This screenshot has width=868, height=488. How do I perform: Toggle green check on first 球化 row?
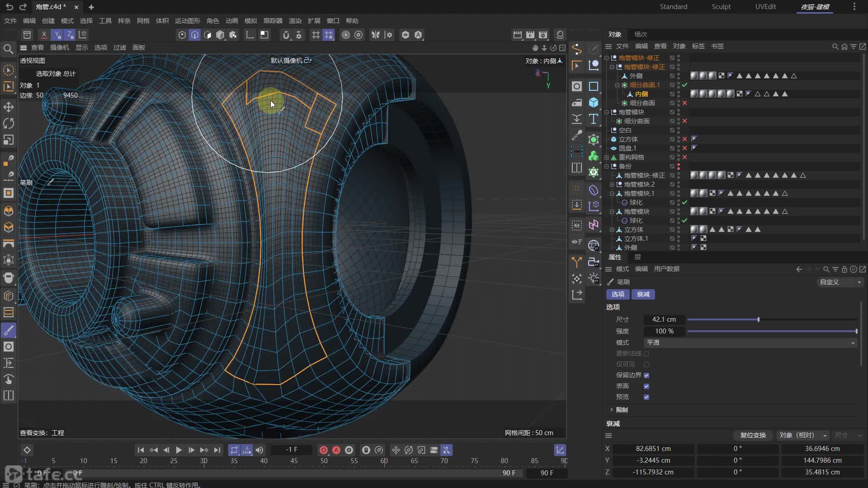684,202
